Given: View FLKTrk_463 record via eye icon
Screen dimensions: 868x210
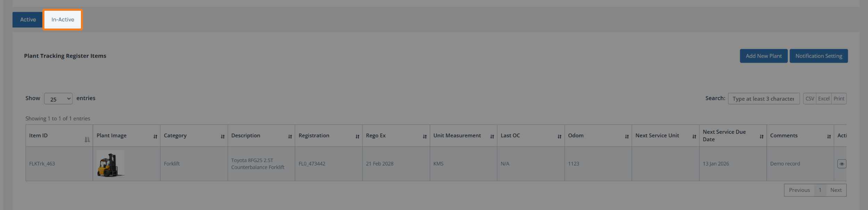Looking at the screenshot, I should [x=842, y=164].
